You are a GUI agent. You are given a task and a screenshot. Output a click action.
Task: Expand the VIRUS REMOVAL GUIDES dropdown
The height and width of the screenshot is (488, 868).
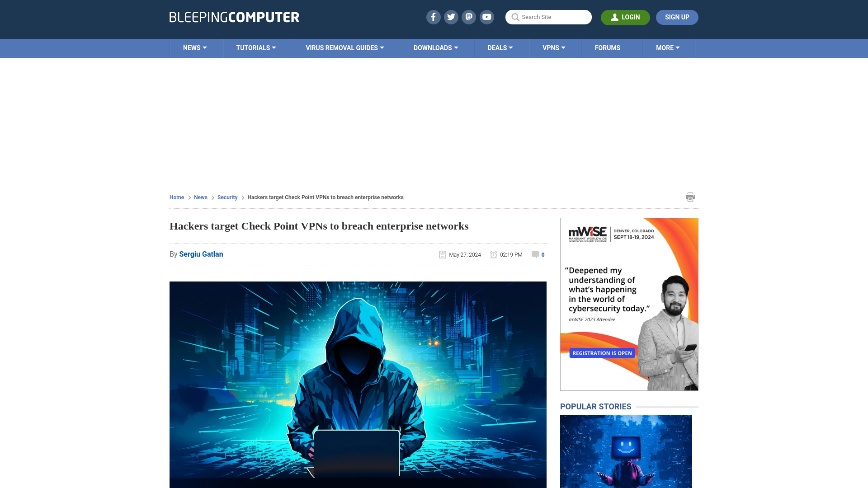click(344, 47)
